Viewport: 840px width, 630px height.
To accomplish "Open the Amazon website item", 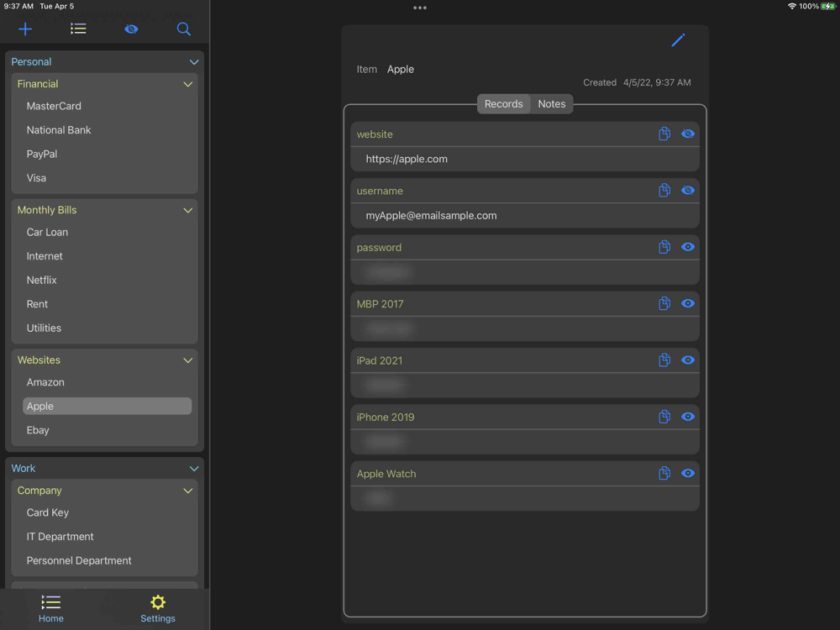I will [x=45, y=382].
